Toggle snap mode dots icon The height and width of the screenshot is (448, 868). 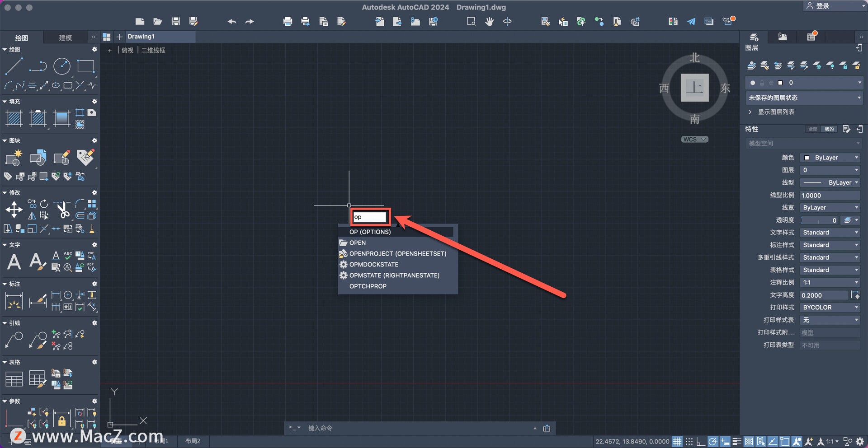(689, 441)
